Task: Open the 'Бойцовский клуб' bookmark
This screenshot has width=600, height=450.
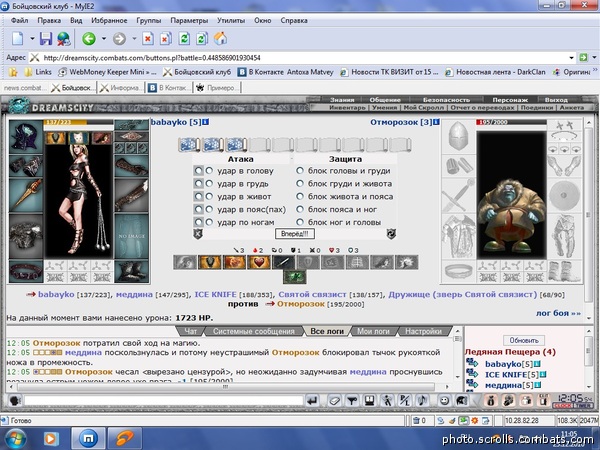Action: 197,72
